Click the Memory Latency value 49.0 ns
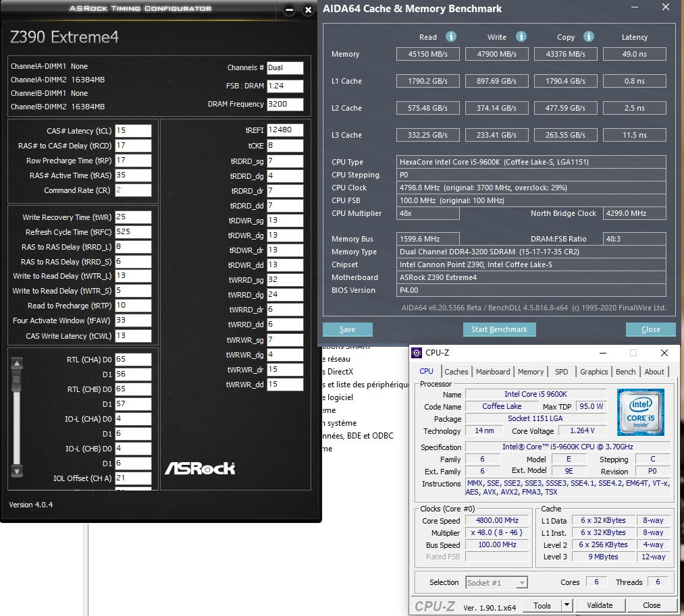This screenshot has height=616, width=684. point(634,54)
